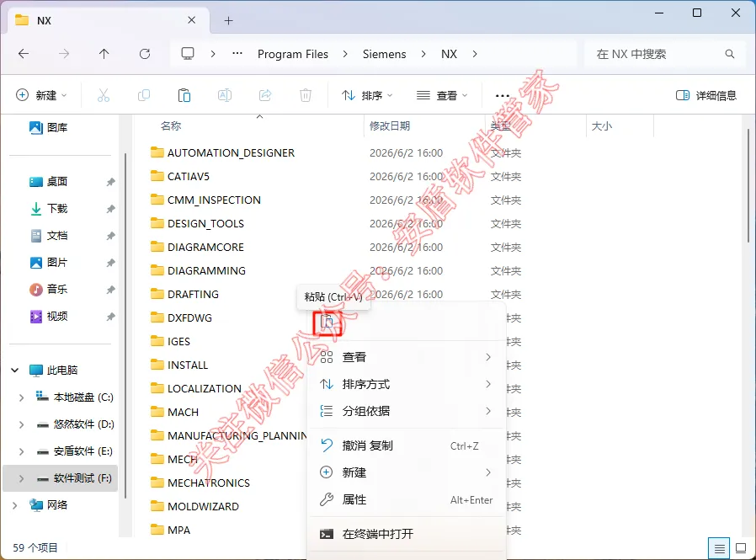Click the Copy toolbar icon
This screenshot has height=560, width=756.
(x=144, y=95)
